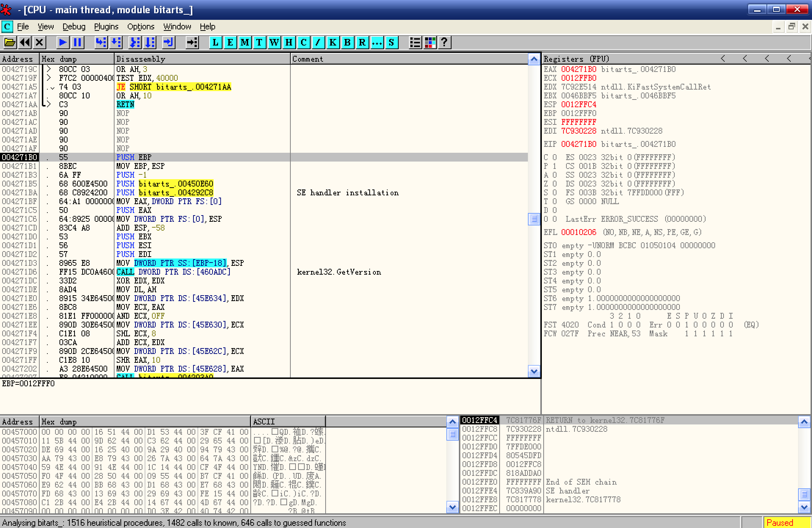Click the Step into toolbar icon
Screen dimensions: 812x528
pyautogui.click(x=101, y=43)
